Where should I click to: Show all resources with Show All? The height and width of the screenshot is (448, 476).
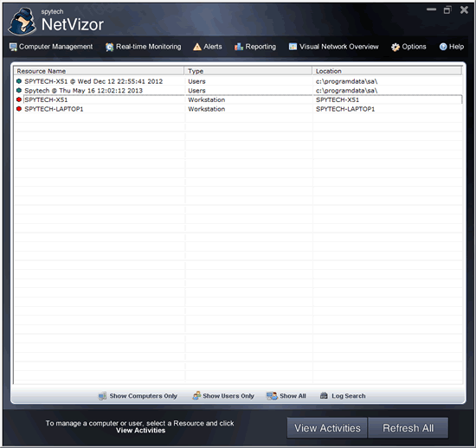pos(286,396)
